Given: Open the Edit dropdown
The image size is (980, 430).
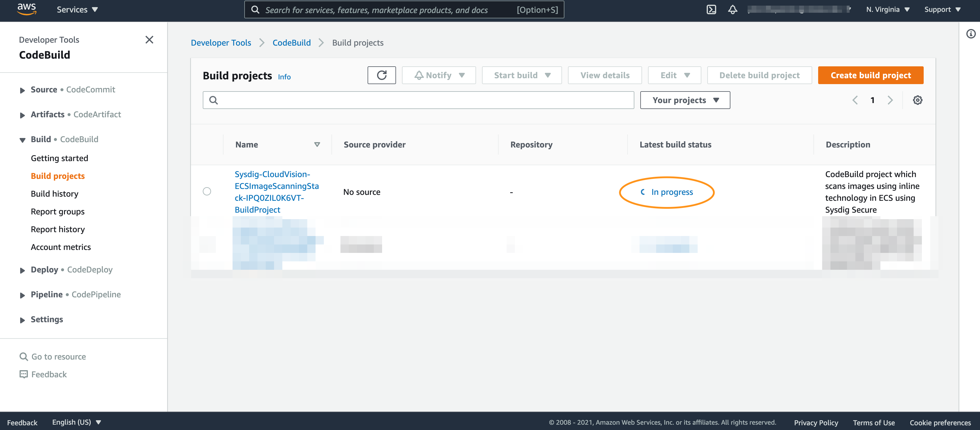Looking at the screenshot, I should coord(674,75).
